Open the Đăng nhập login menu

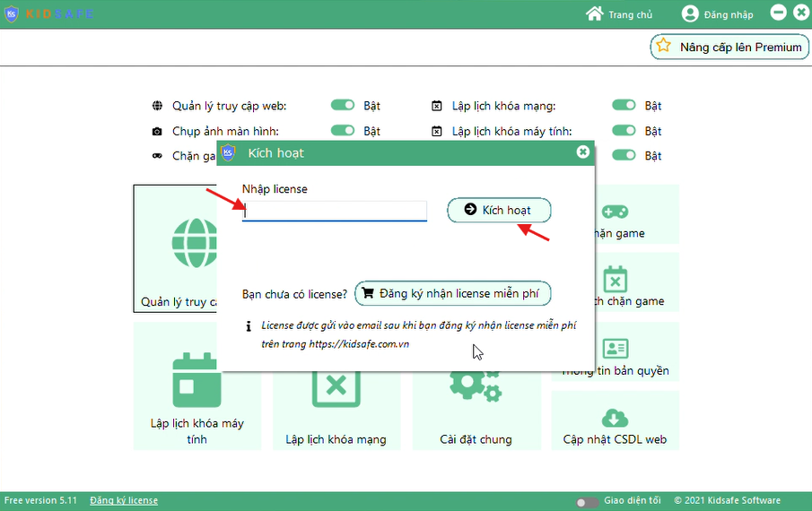[717, 14]
